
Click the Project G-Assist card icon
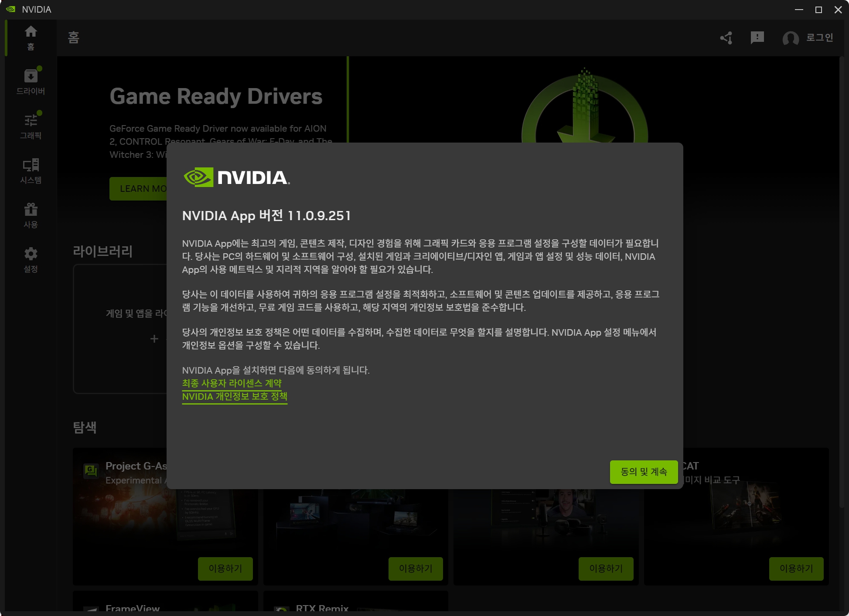(x=91, y=470)
